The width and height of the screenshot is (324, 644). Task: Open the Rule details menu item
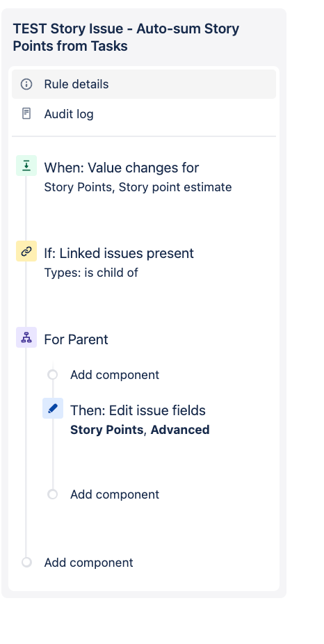(x=144, y=84)
